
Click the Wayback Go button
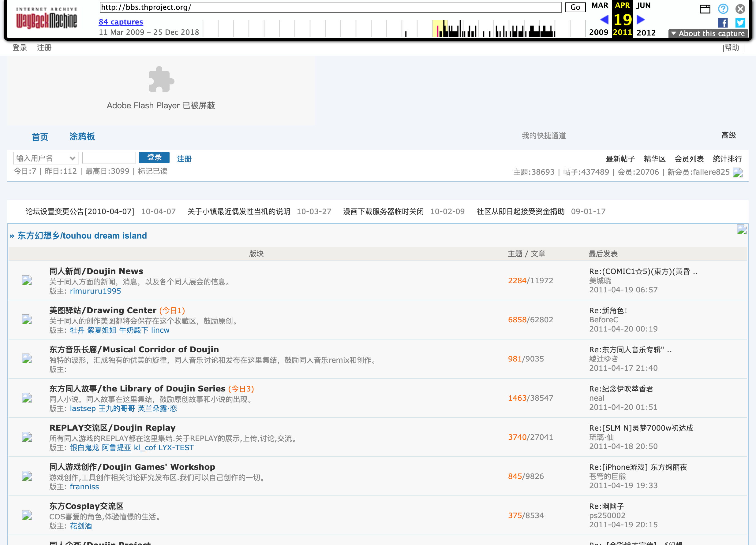[575, 7]
